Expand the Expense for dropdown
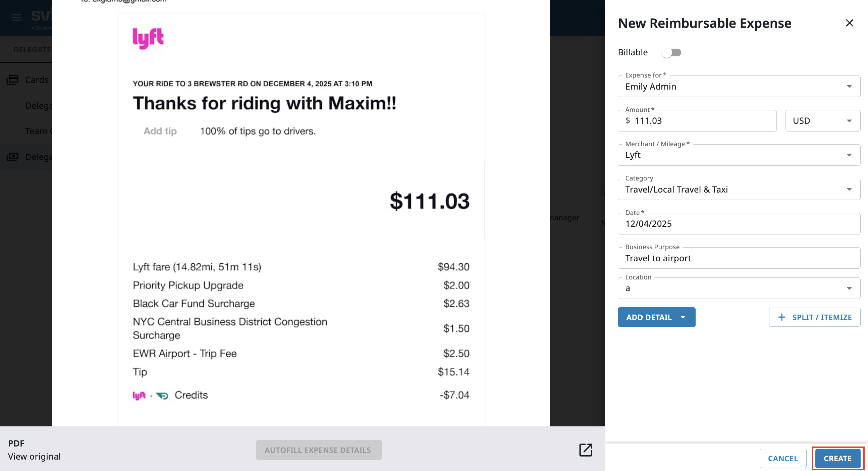The image size is (868, 471). point(849,86)
